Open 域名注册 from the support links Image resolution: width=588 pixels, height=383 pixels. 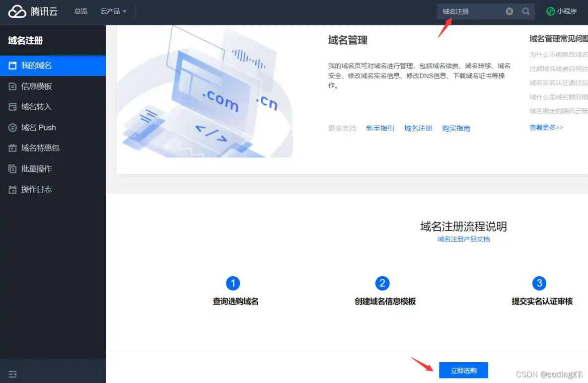418,128
